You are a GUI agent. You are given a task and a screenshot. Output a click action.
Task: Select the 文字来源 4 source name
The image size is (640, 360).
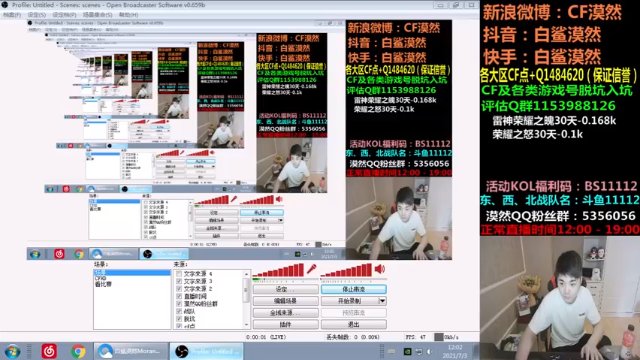(x=198, y=274)
